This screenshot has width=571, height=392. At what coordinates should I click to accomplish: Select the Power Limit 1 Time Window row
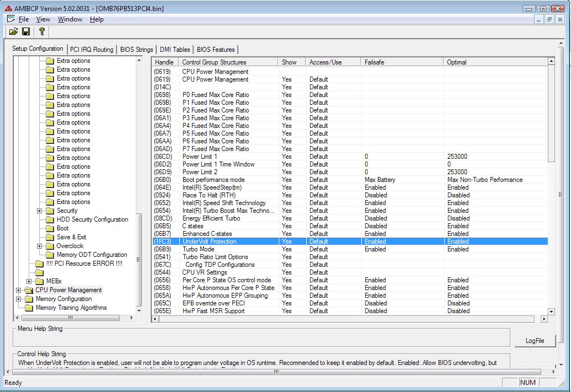[350, 164]
